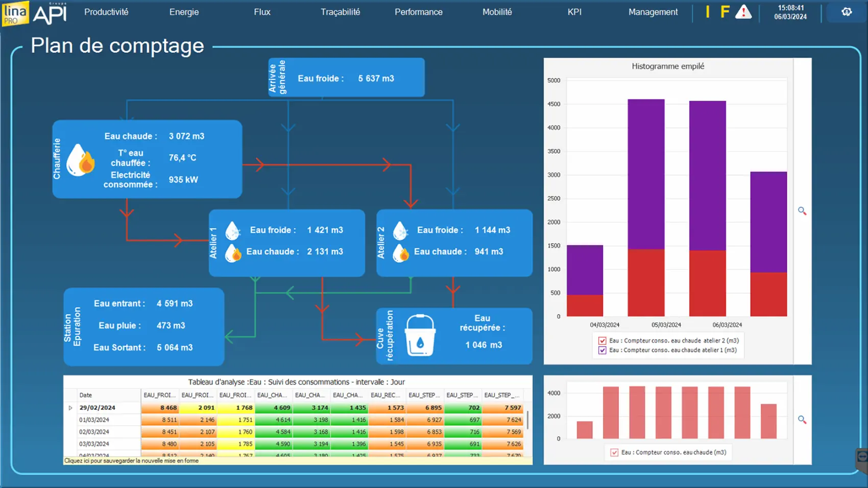Click the Lina PRO logo
868x488 pixels.
click(15, 13)
